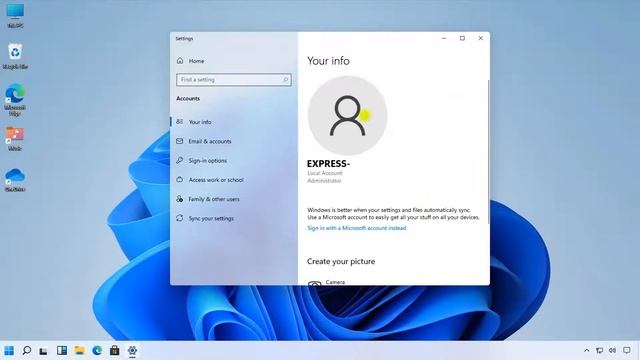This screenshot has height=360, width=640.
Task: Click the Your info page title
Action: pyautogui.click(x=328, y=61)
